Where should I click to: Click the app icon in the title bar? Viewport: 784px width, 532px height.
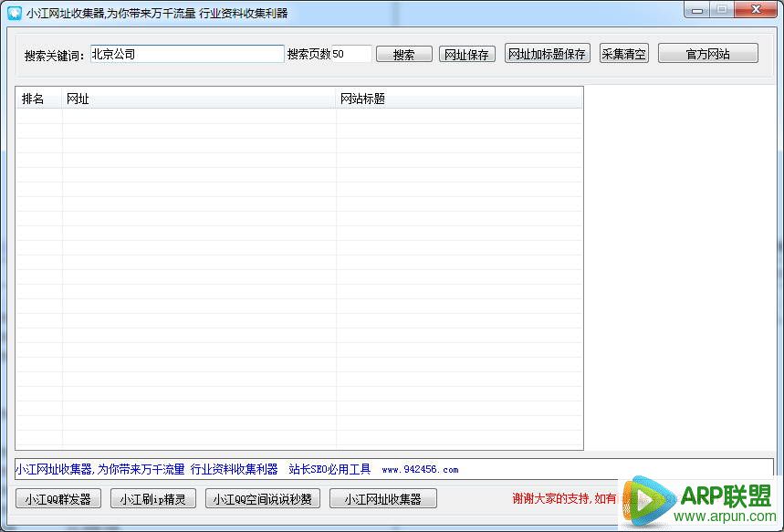pos(14,13)
